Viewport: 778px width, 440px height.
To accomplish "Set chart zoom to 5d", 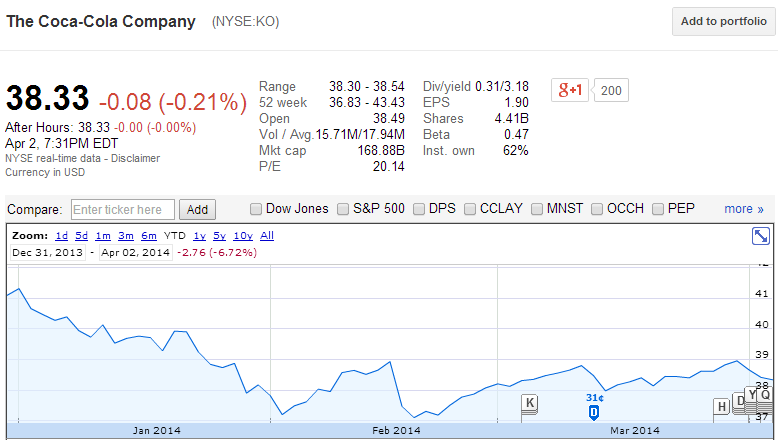I will 81,236.
